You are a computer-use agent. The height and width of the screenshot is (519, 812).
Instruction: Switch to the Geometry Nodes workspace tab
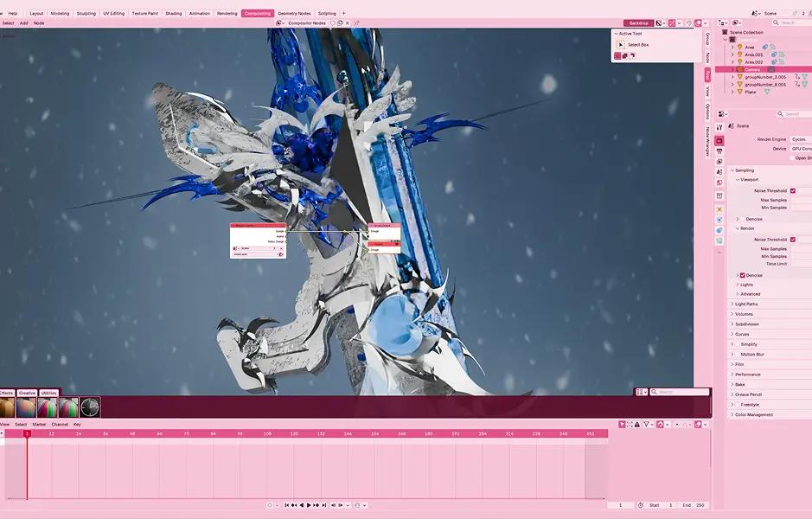click(294, 14)
